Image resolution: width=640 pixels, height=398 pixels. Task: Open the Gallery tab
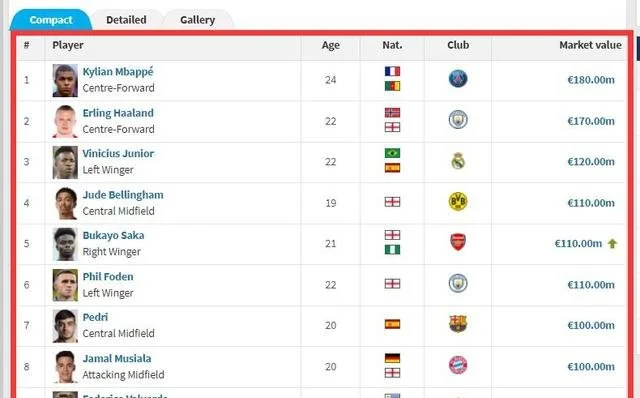pos(198,20)
